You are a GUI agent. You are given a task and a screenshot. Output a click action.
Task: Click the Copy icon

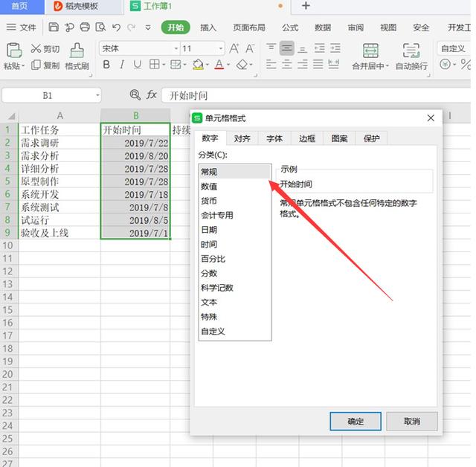(x=36, y=65)
